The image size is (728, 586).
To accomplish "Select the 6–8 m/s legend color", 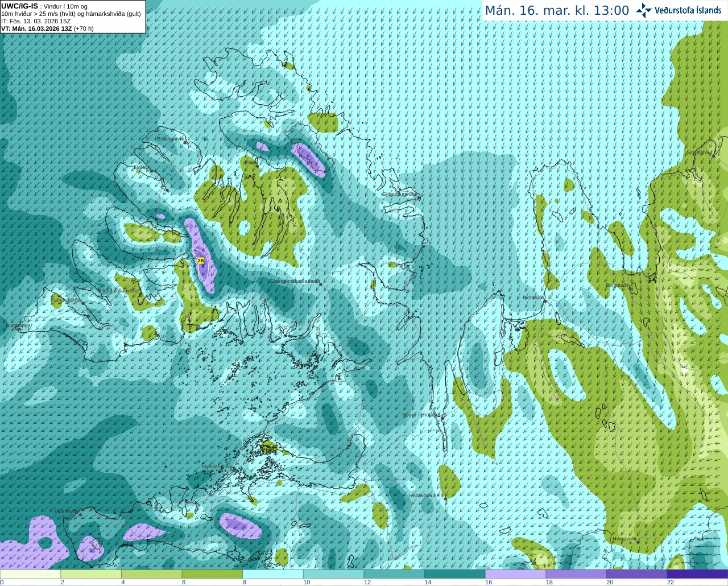I will [x=212, y=574].
